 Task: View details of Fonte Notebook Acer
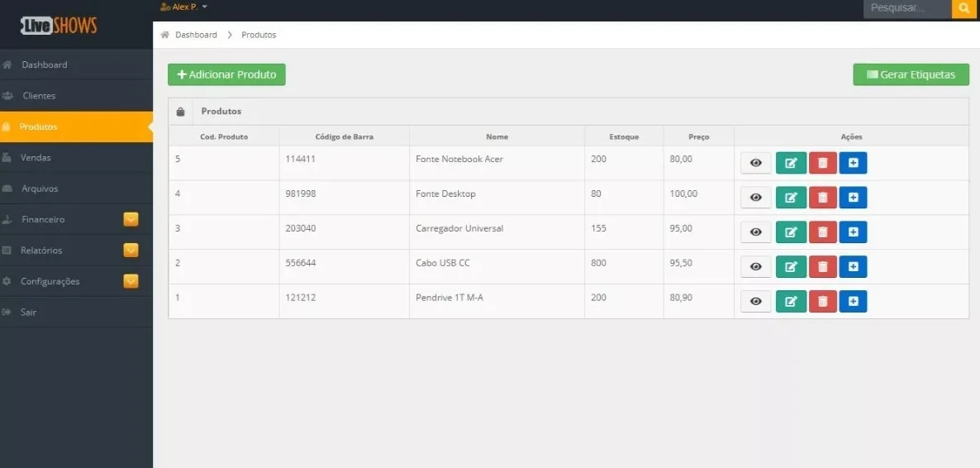(x=755, y=164)
